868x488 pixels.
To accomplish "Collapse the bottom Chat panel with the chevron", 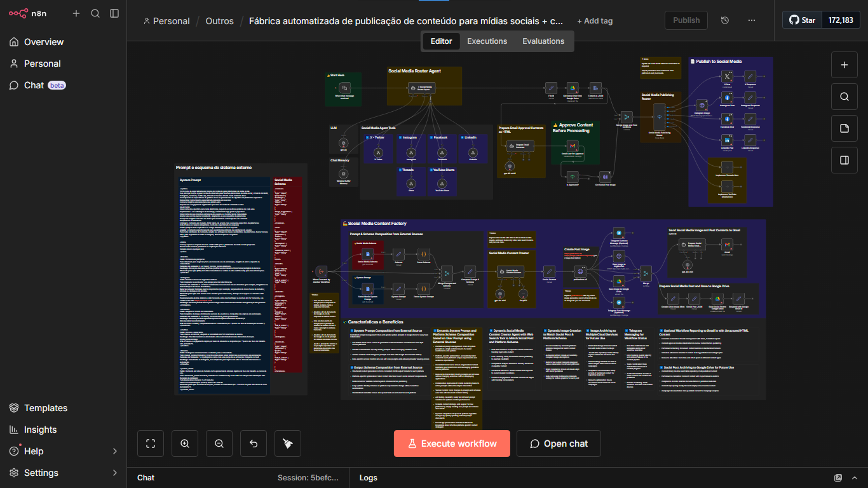I will 854,477.
